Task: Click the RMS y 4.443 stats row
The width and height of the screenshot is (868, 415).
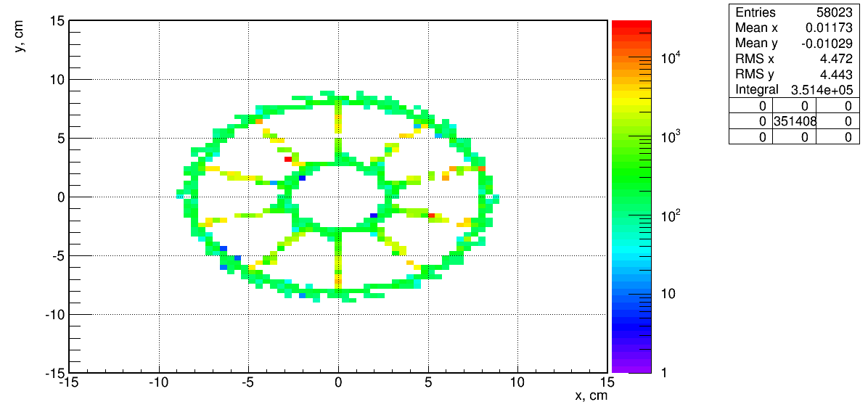Action: (x=793, y=74)
